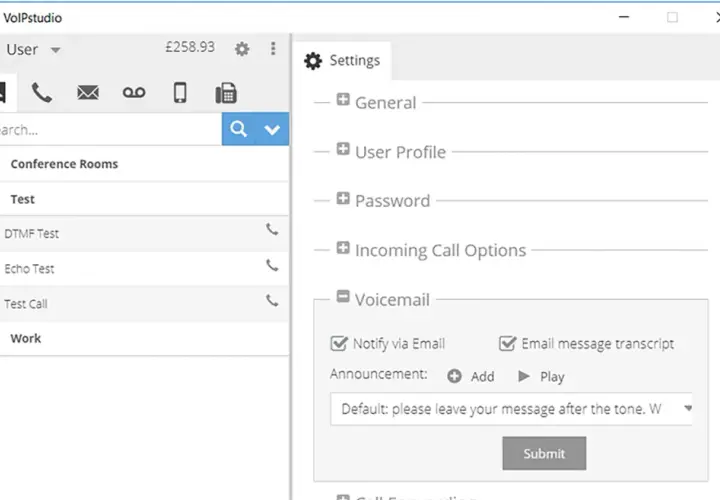Open the call history phone tab
This screenshot has width=720, height=500.
coord(41,93)
